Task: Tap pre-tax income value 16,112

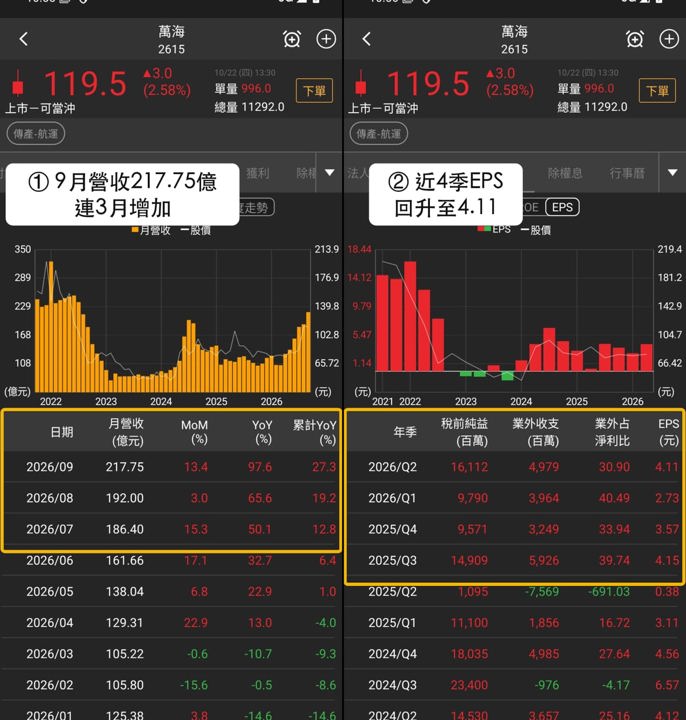Action: (x=469, y=467)
